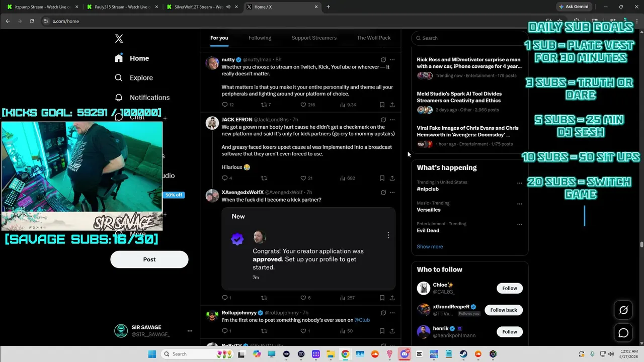Open more options on nutty's post
Image resolution: width=644 pixels, height=362 pixels.
[x=392, y=60]
